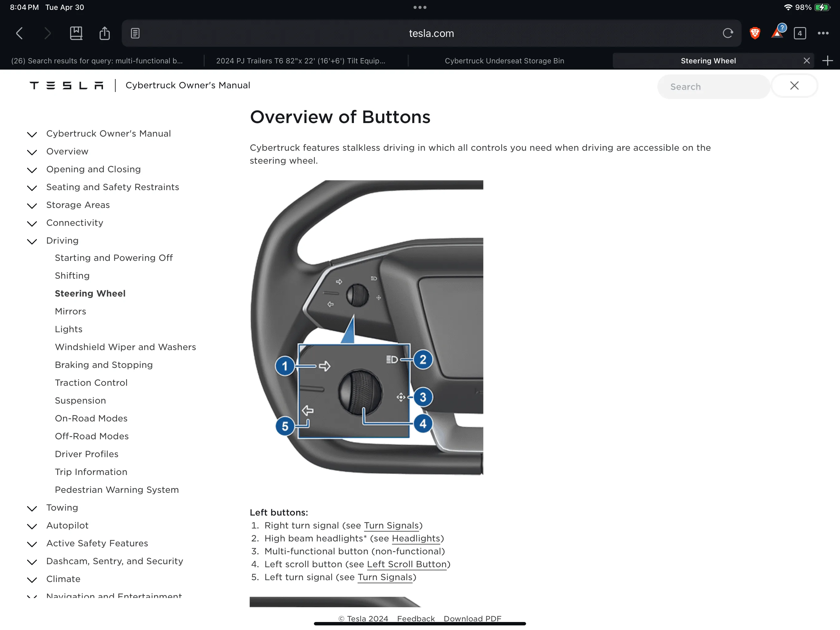Viewport: 840px width, 630px height.
Task: Collapse the Driving section chevron
Action: click(x=32, y=241)
